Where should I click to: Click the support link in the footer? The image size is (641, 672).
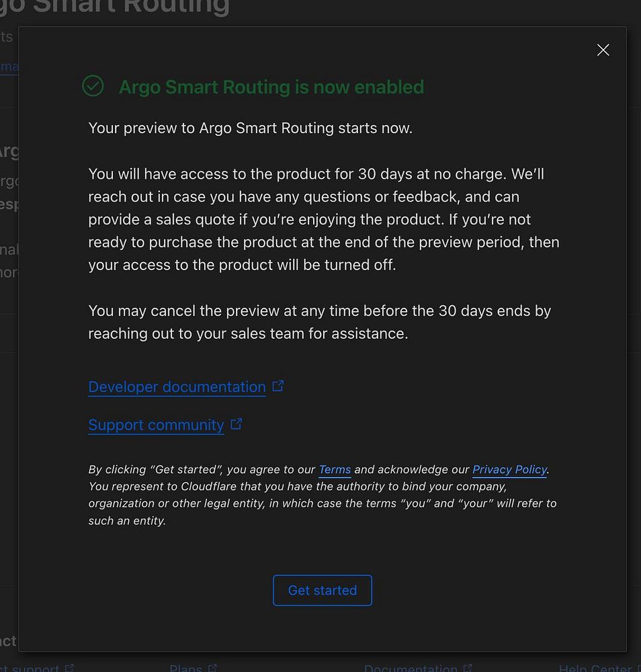[x=30, y=668]
